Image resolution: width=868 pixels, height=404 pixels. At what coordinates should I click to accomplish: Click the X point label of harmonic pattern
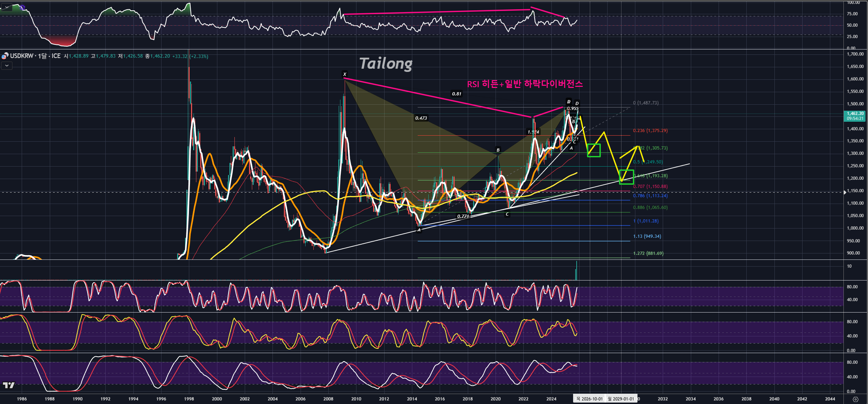tap(344, 74)
